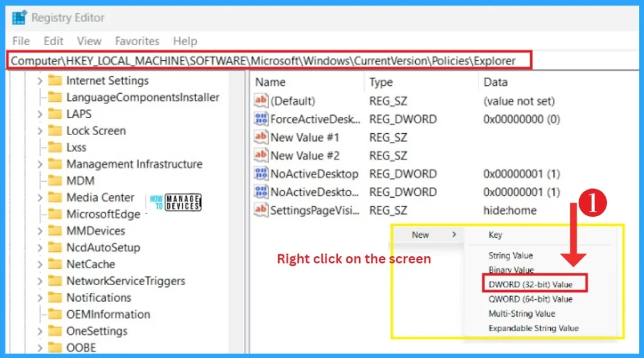This screenshot has width=644, height=358.
Task: Click the Management Infrastructure folder icon
Action: point(55,164)
